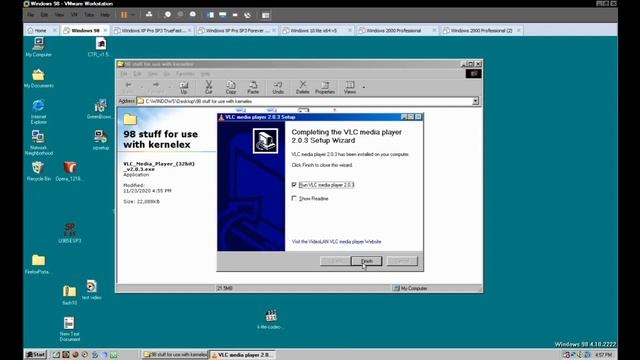Click the take snapshot VMware icon

click(x=168, y=15)
